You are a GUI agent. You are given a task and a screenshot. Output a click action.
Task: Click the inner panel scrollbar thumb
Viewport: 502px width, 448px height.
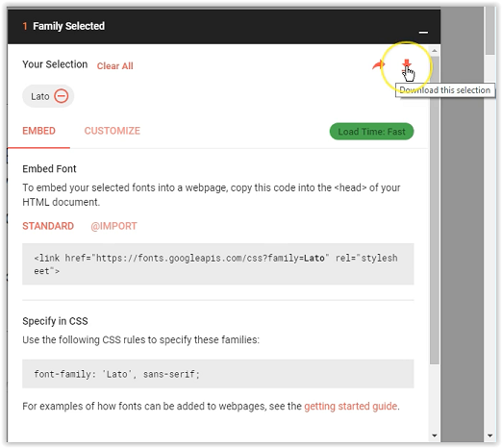pyautogui.click(x=435, y=210)
